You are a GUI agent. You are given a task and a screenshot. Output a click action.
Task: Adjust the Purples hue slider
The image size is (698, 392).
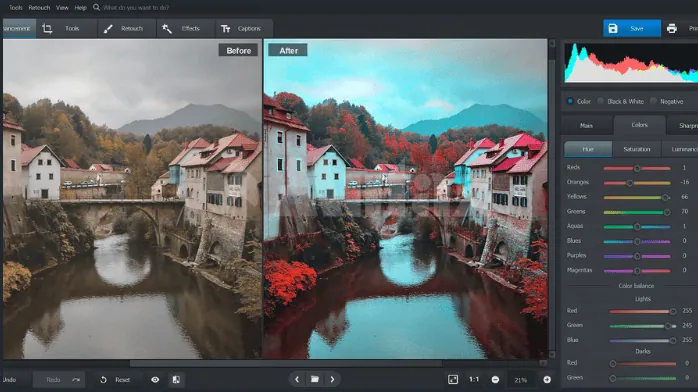[637, 256]
